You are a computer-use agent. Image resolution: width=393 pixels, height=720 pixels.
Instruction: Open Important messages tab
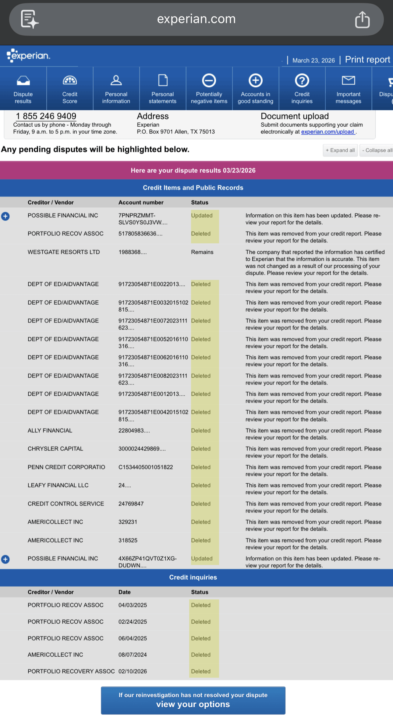tap(348, 88)
